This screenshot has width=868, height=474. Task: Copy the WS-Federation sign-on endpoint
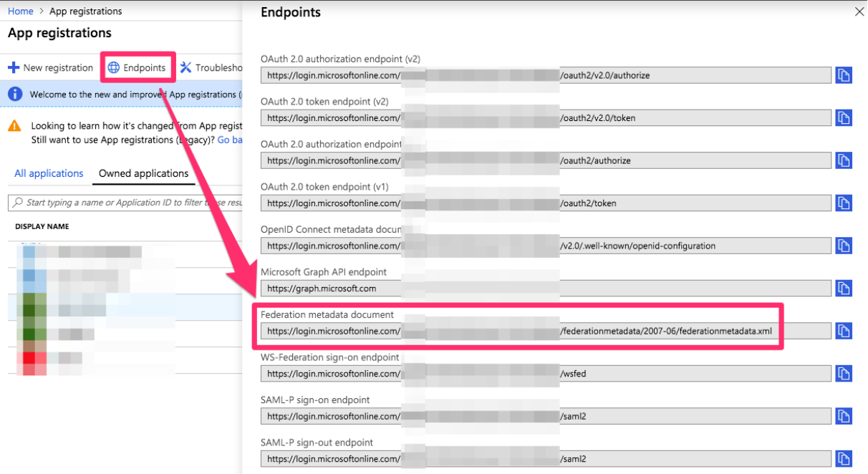[844, 373]
